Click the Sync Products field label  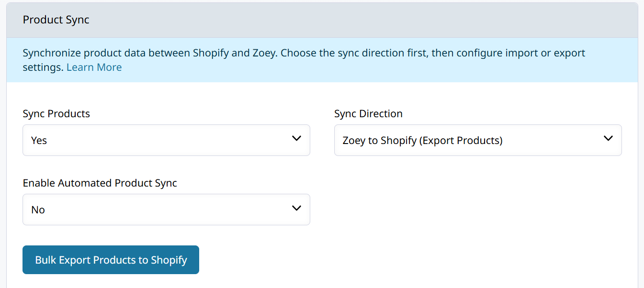[x=56, y=114]
